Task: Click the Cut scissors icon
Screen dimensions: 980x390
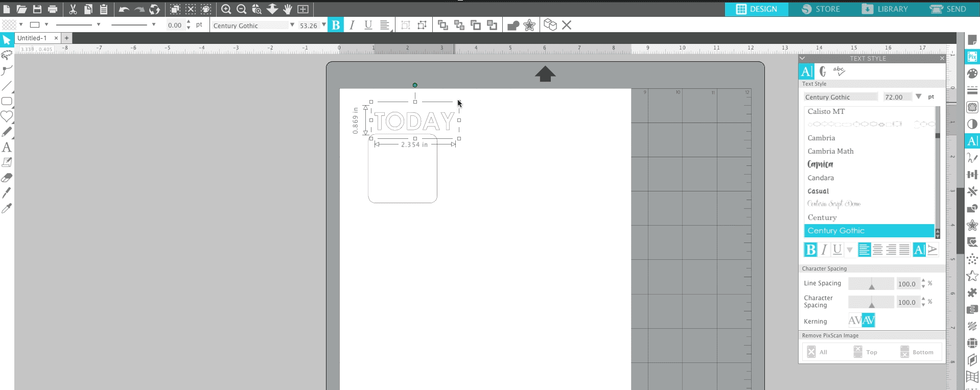Action: (x=73, y=9)
